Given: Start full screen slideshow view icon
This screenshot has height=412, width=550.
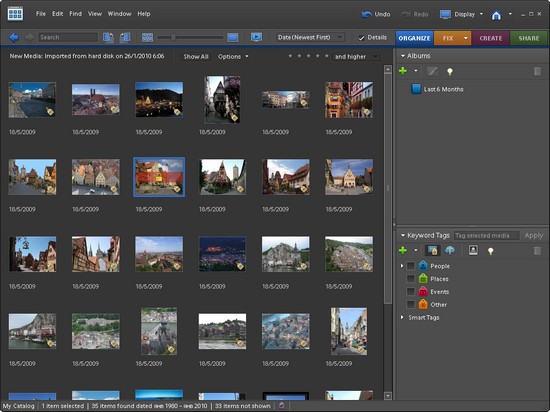Looking at the screenshot, I should 256,37.
